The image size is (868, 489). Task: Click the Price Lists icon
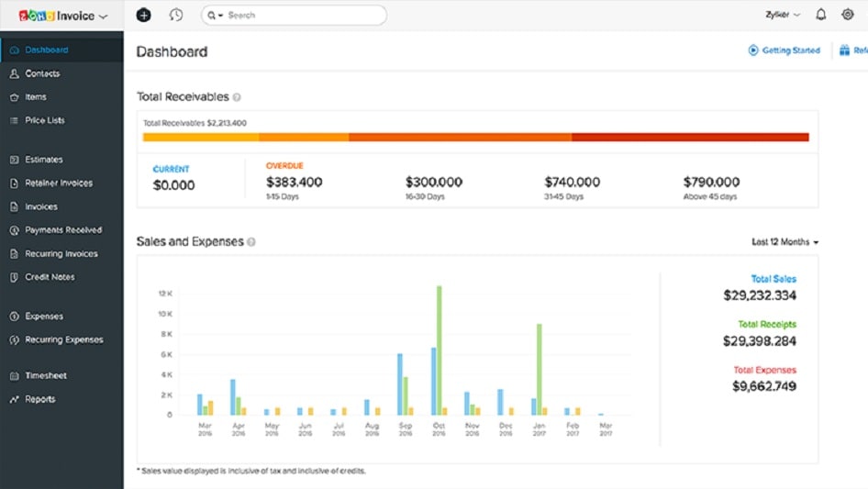[x=15, y=121]
